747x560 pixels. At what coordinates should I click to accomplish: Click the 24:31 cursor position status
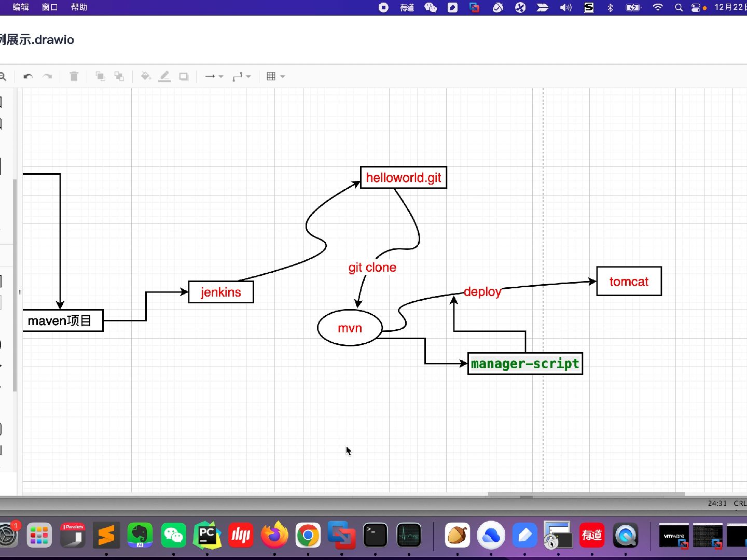[x=717, y=503]
